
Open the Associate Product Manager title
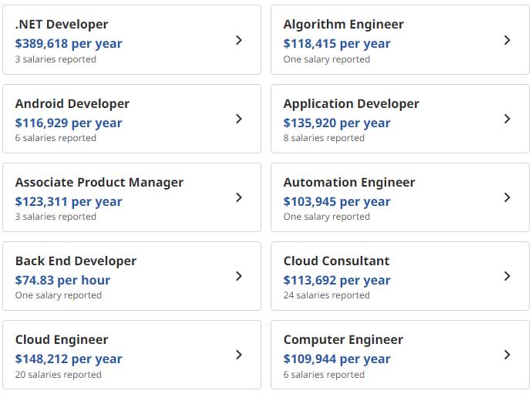click(x=99, y=183)
